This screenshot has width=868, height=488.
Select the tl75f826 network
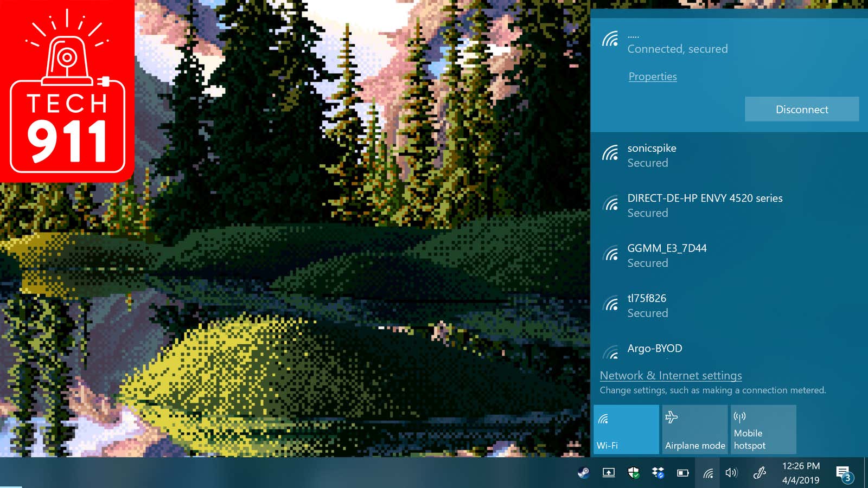729,306
